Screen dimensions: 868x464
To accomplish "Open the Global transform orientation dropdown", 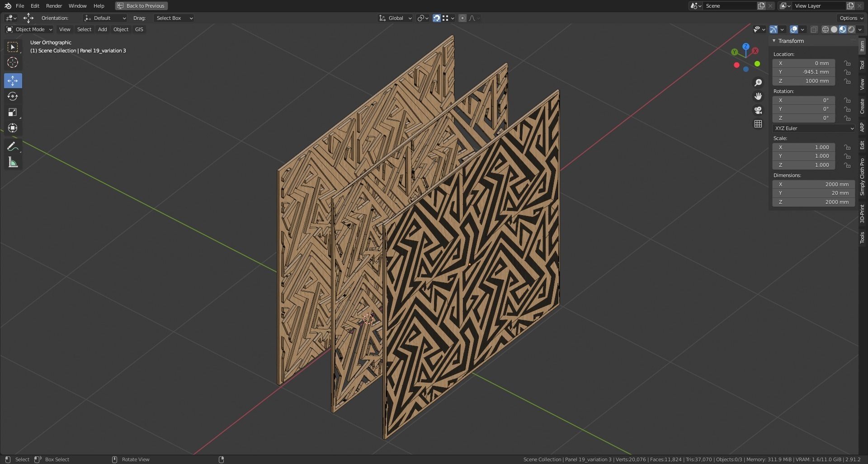I will click(x=395, y=18).
